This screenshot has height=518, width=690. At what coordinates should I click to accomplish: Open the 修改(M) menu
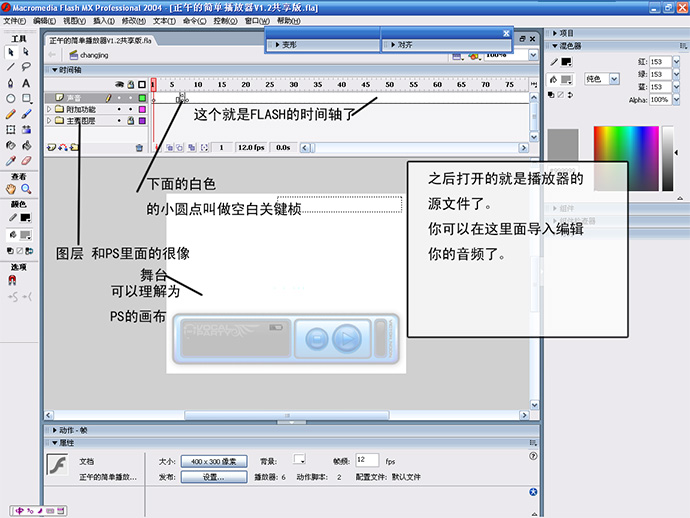point(133,21)
